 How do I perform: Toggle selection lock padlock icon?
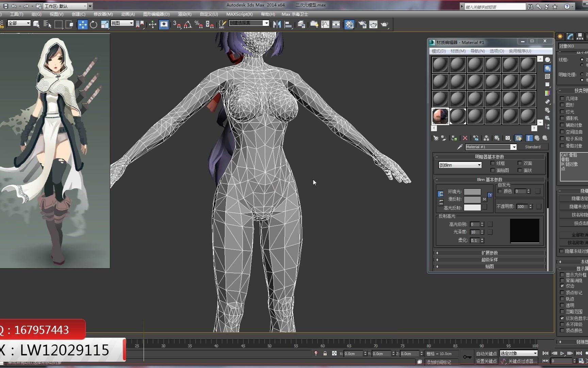(325, 354)
